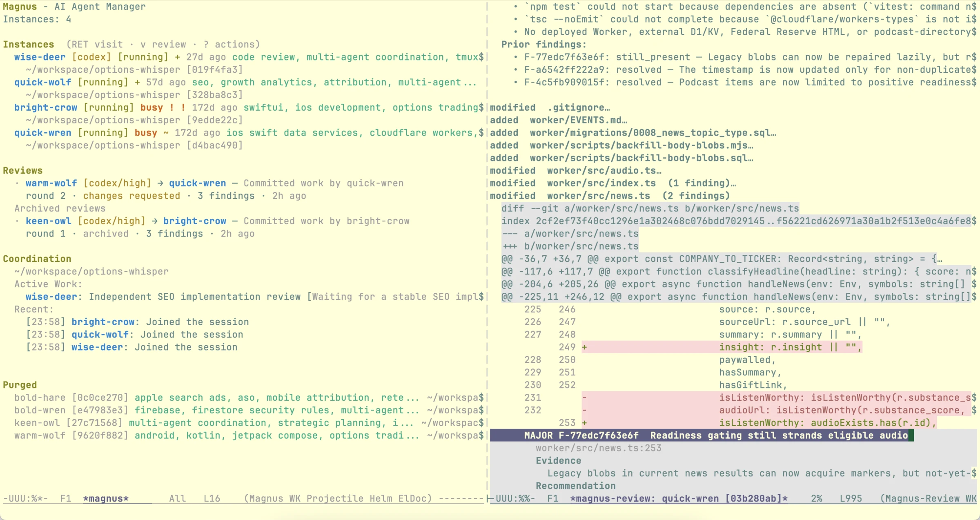Expand the modified .gitignore file entry
The height and width of the screenshot is (520, 980).
pos(550,108)
